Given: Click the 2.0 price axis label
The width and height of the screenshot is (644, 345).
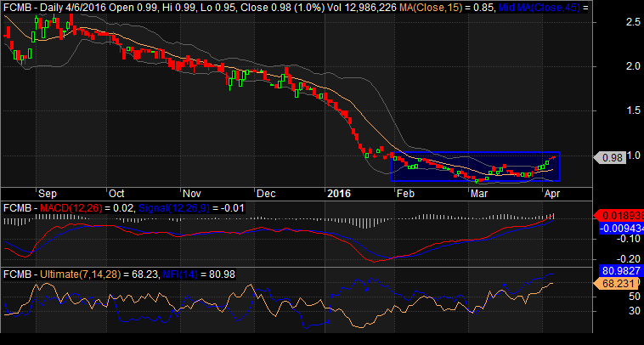Looking at the screenshot, I should tap(633, 66).
